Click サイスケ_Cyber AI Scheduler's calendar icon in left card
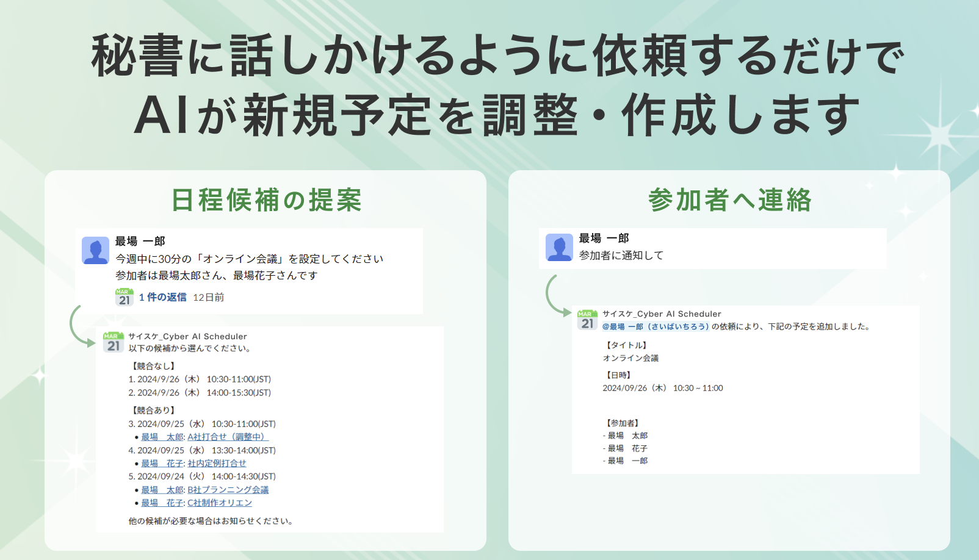This screenshot has width=979, height=560. [x=112, y=342]
